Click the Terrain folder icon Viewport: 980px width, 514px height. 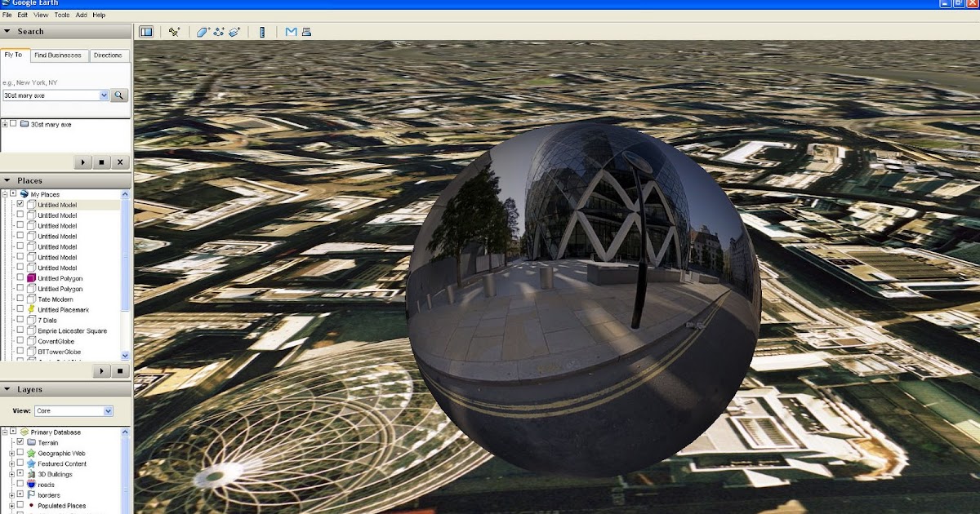point(31,442)
